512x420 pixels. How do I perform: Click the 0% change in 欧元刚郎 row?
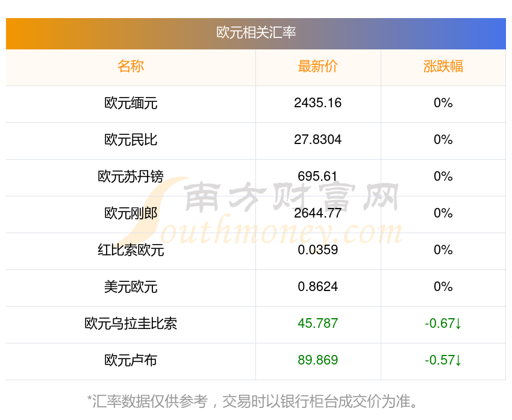(443, 213)
